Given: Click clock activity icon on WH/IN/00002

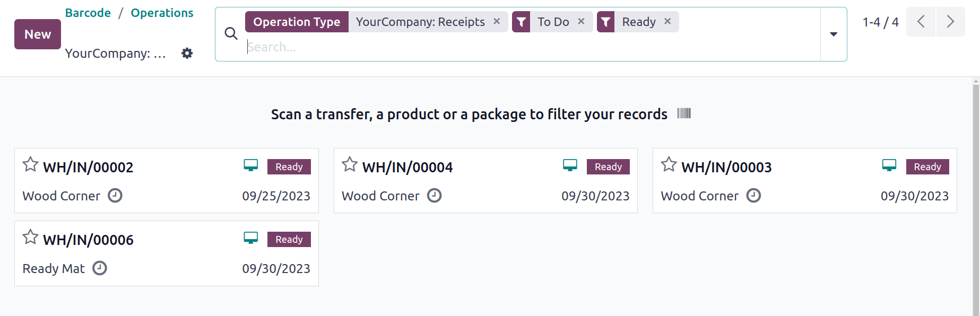Looking at the screenshot, I should pyautogui.click(x=115, y=196).
